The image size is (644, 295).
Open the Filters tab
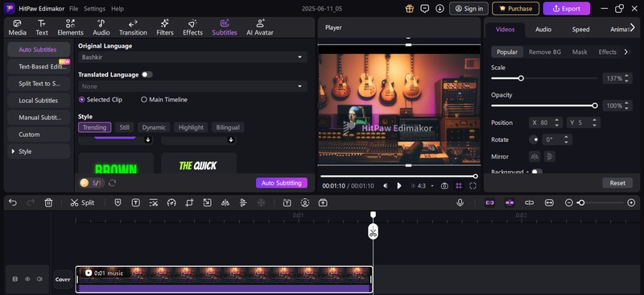click(x=165, y=27)
